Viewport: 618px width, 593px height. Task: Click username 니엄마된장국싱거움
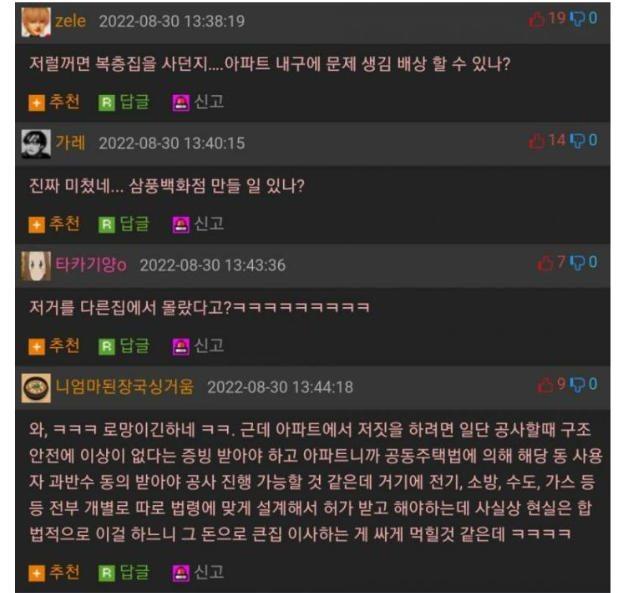click(x=124, y=387)
